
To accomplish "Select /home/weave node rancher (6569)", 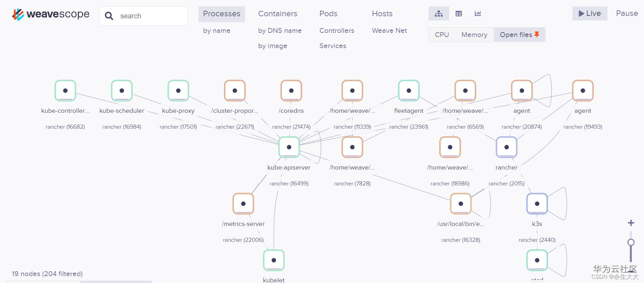I will (465, 91).
